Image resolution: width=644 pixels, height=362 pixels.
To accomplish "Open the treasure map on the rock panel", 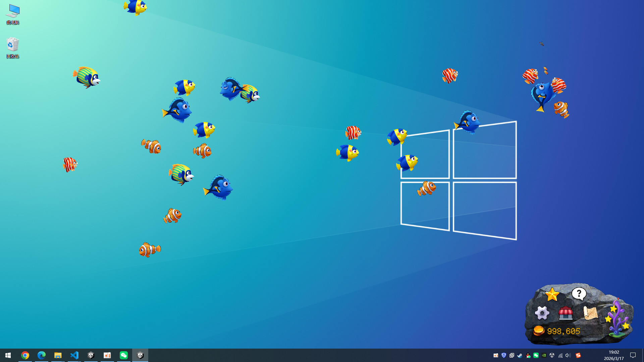I will point(590,313).
